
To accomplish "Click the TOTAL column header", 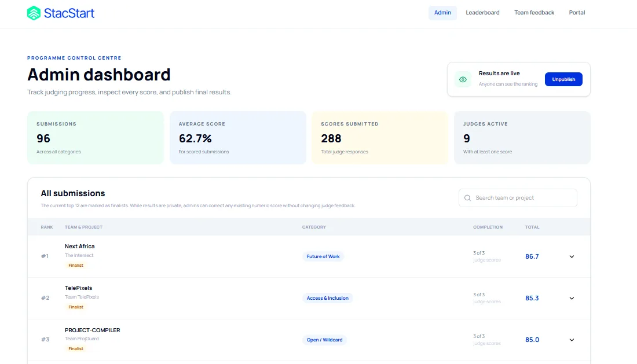I will point(532,227).
